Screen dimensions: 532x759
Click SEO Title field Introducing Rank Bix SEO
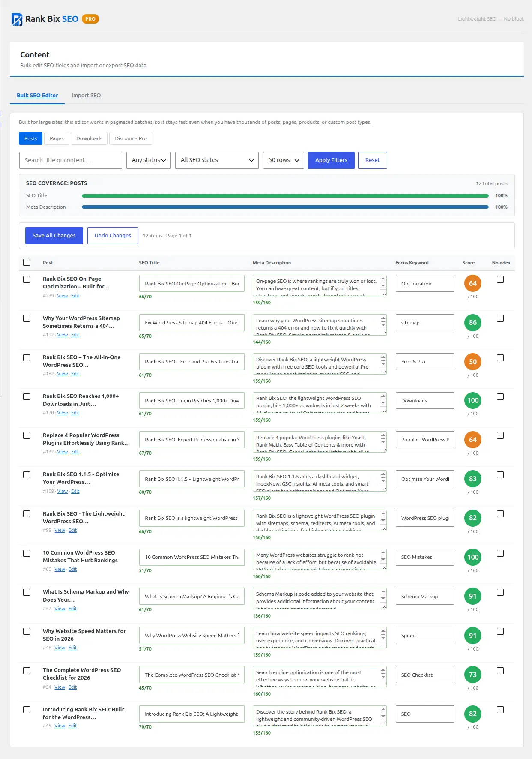click(192, 714)
